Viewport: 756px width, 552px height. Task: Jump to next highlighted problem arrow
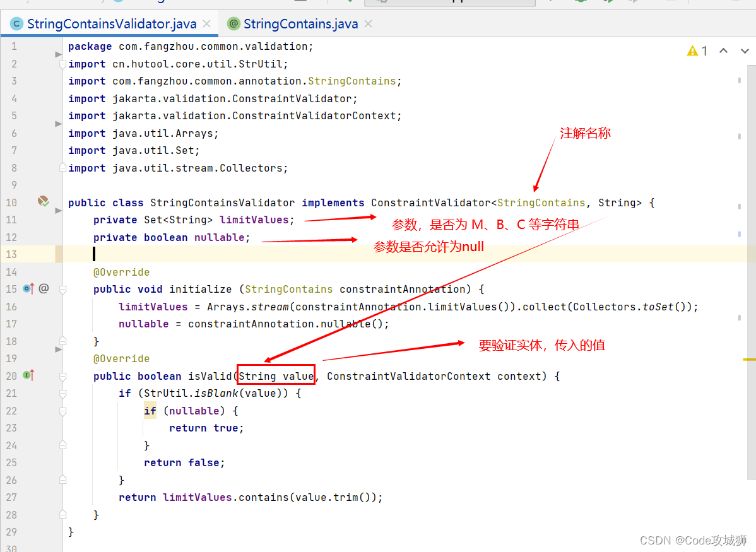[x=745, y=50]
